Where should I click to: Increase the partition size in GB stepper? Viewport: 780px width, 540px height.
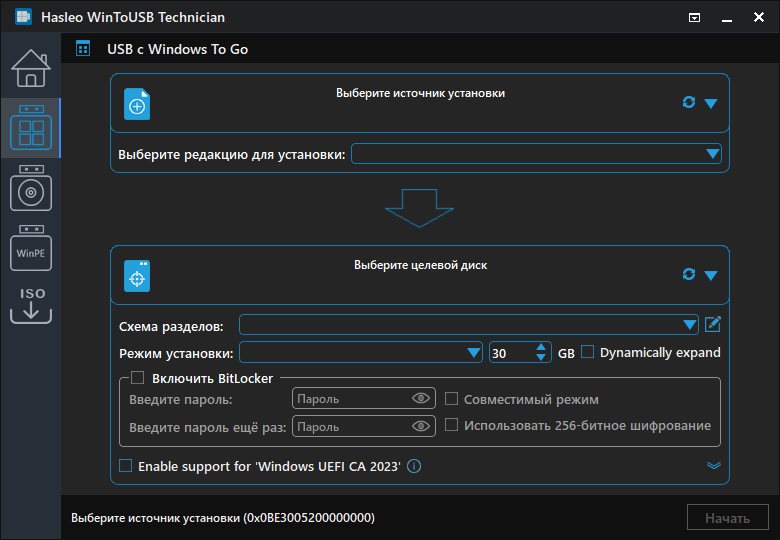pyautogui.click(x=542, y=347)
